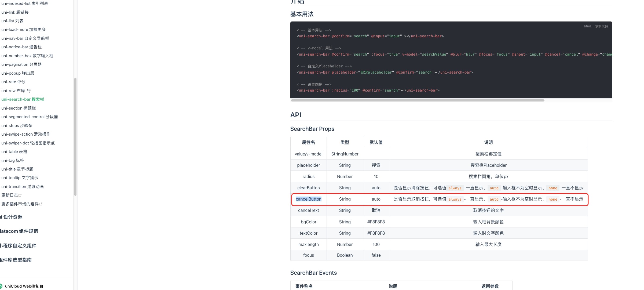Select uni-nav-bar 自定义导航栏 in sidebar

coord(25,38)
